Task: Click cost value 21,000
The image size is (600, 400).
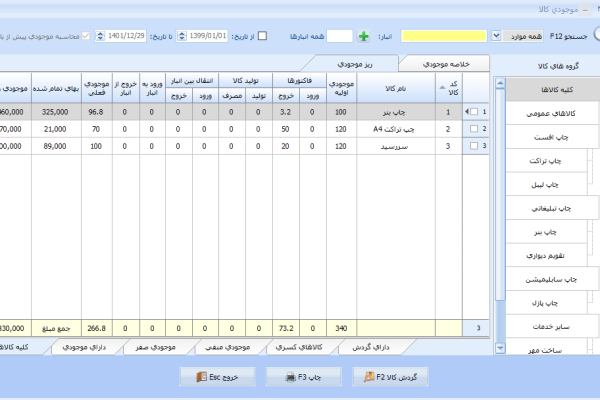Action: (x=55, y=129)
